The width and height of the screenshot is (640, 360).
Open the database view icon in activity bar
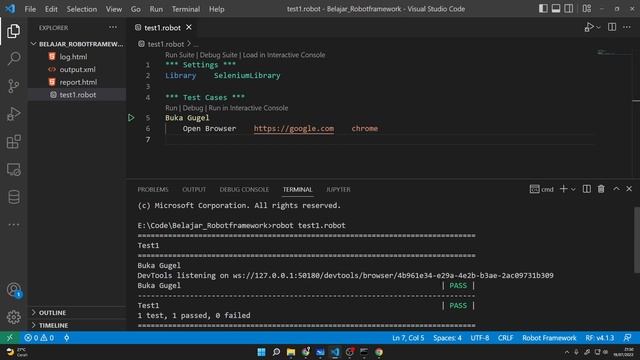pos(13,197)
